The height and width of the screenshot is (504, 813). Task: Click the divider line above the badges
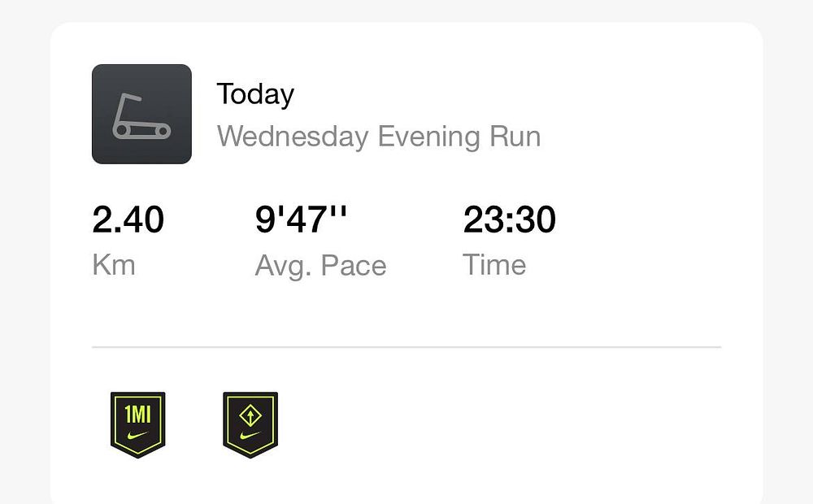click(x=406, y=347)
